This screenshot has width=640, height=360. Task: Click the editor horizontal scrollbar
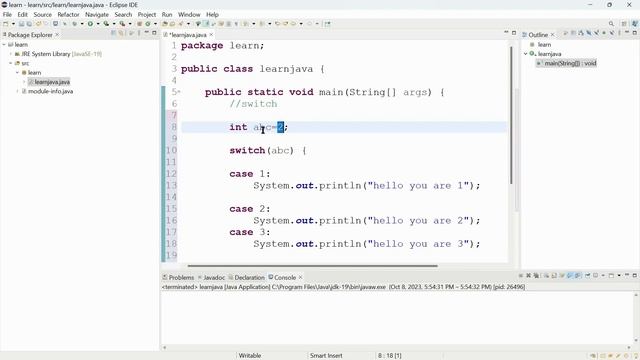(x=312, y=266)
